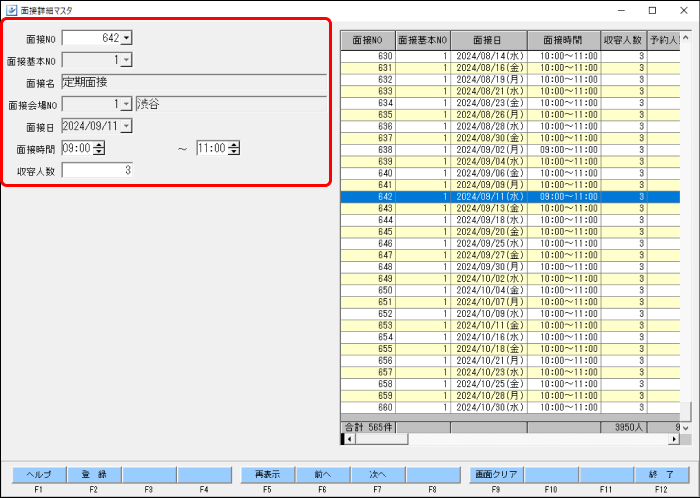Screen dimensions: 700x498
Task: Click the maximize window button
Action: tap(652, 10)
